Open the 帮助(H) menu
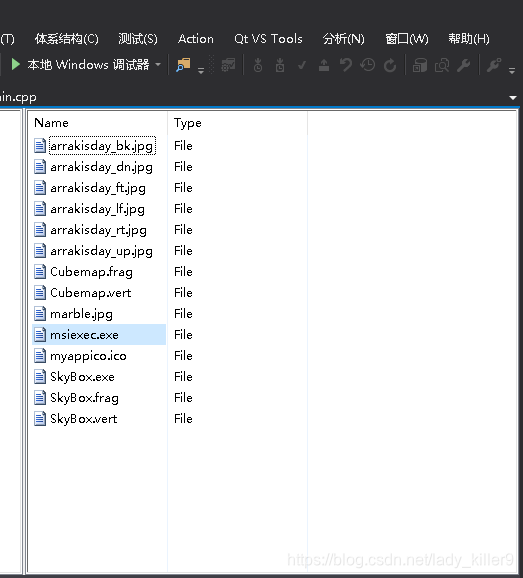 469,39
